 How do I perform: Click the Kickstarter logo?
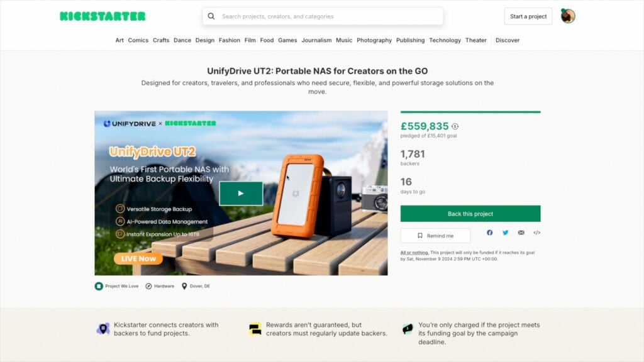click(x=103, y=16)
